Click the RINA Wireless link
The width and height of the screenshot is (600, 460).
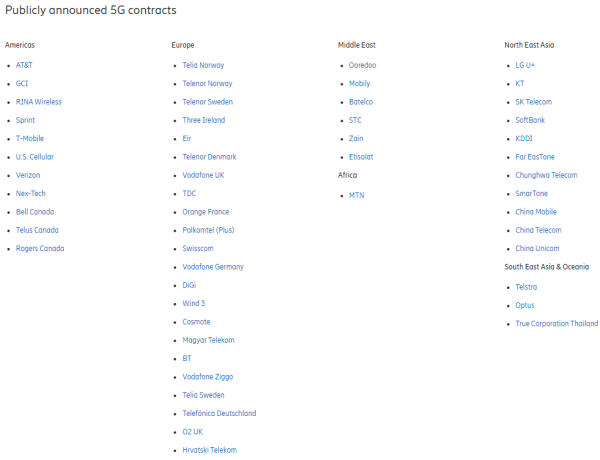click(38, 102)
